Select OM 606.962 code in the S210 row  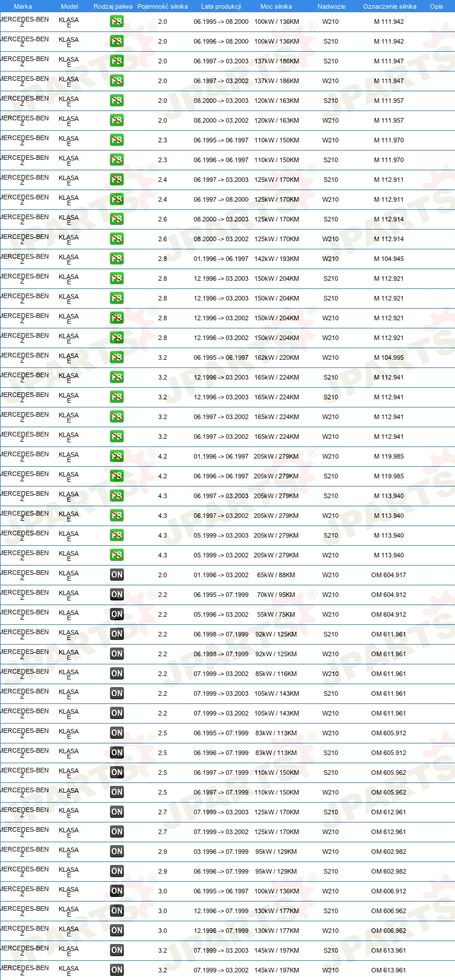[389, 911]
